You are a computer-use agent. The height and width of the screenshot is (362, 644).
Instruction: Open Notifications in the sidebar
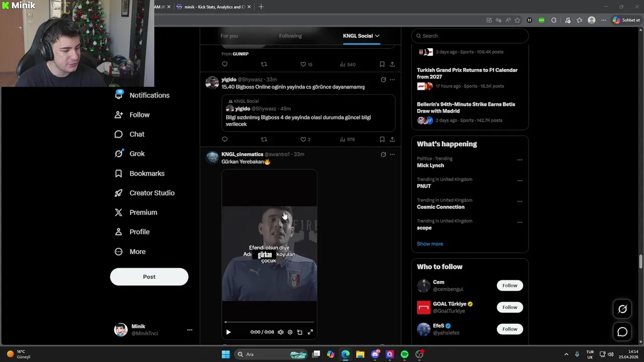coord(142,95)
